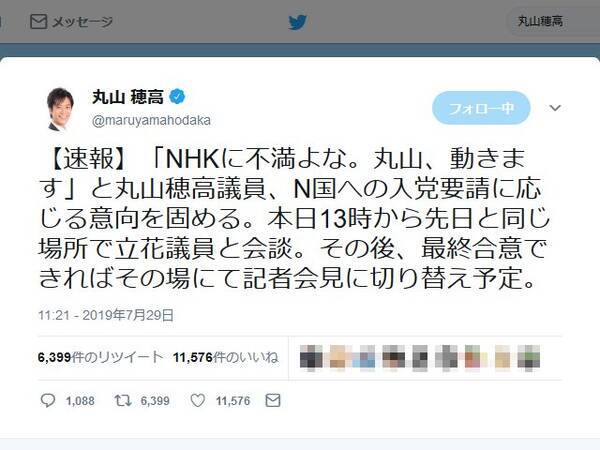
Task: Click the tweet text beginning 【速報】
Action: [x=294, y=218]
